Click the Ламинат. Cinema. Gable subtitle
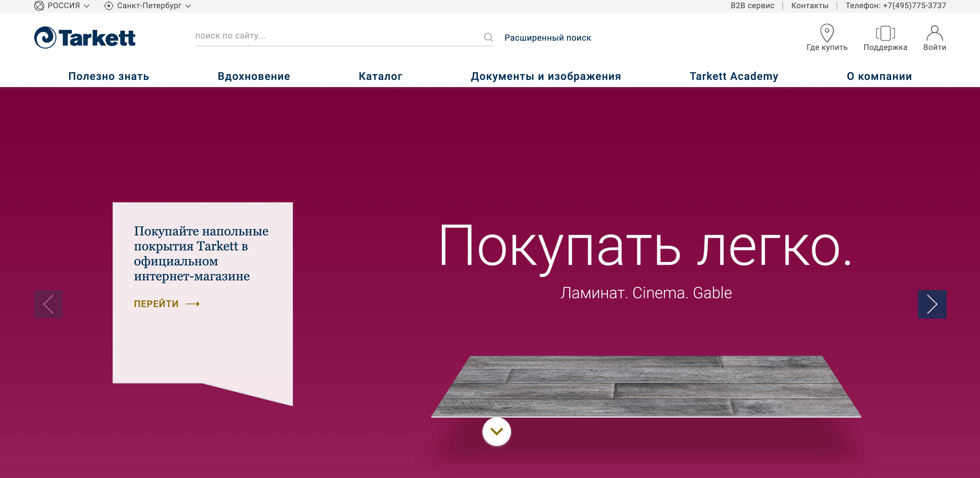The image size is (980, 478). [646, 293]
